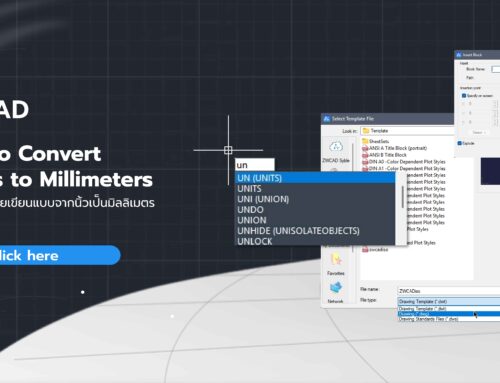
Task: Select the ANSI B Title Block file
Action: (385, 155)
